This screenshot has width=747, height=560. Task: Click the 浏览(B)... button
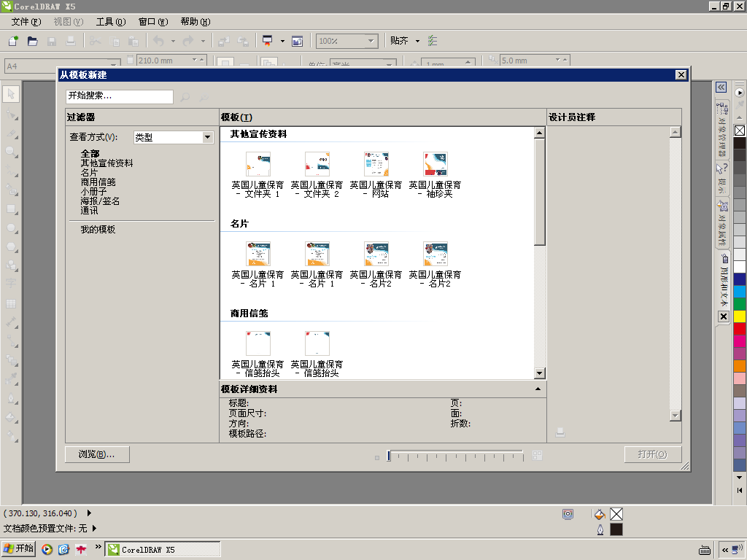click(x=97, y=454)
